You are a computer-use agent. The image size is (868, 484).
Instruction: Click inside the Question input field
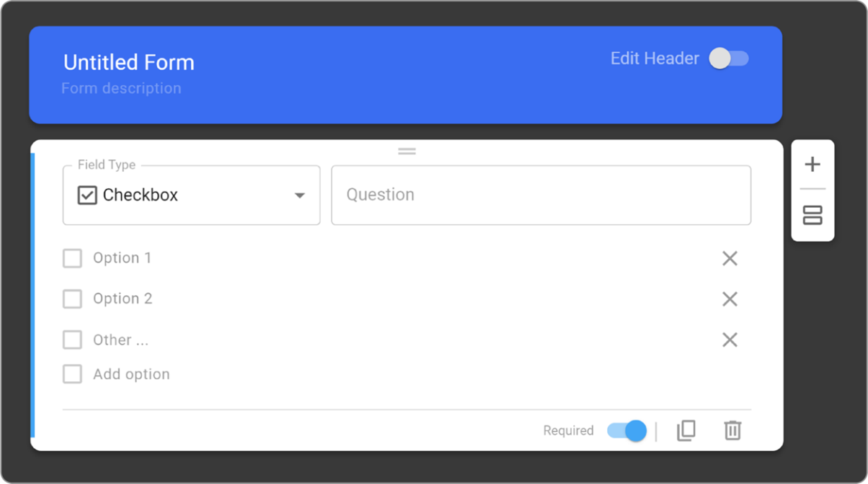pyautogui.click(x=541, y=195)
